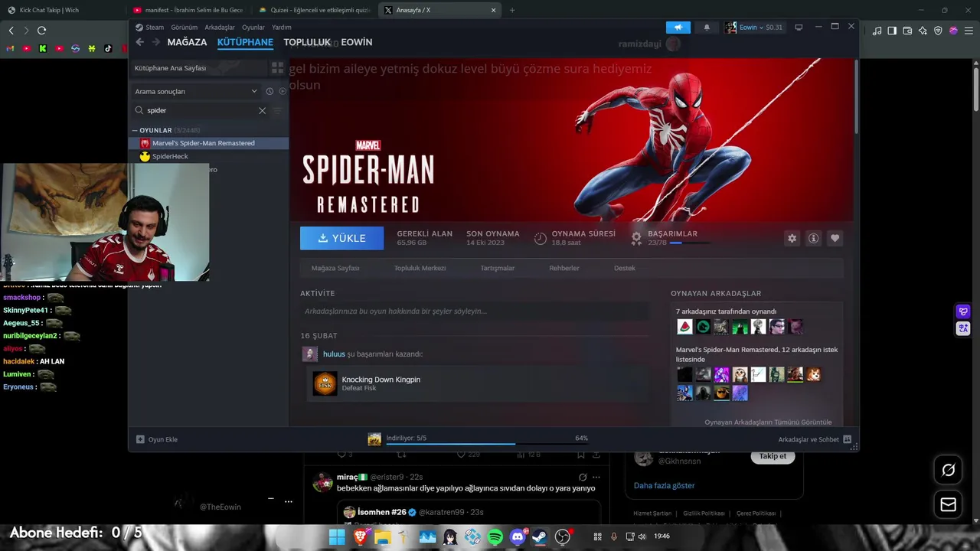The height and width of the screenshot is (551, 980).
Task: Open Steam taskbar icon
Action: point(539,537)
